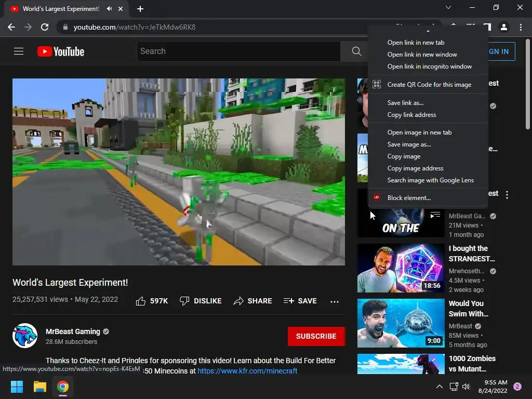Viewport: 532px width, 399px height.
Task: Dislike the video with thumbs down icon
Action: click(x=184, y=301)
